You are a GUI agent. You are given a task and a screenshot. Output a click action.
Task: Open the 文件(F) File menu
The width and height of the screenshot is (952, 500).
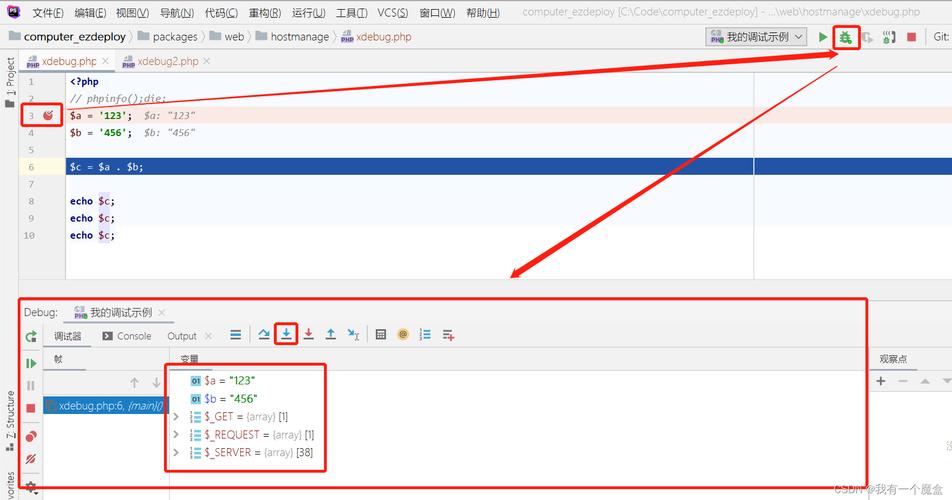click(48, 13)
